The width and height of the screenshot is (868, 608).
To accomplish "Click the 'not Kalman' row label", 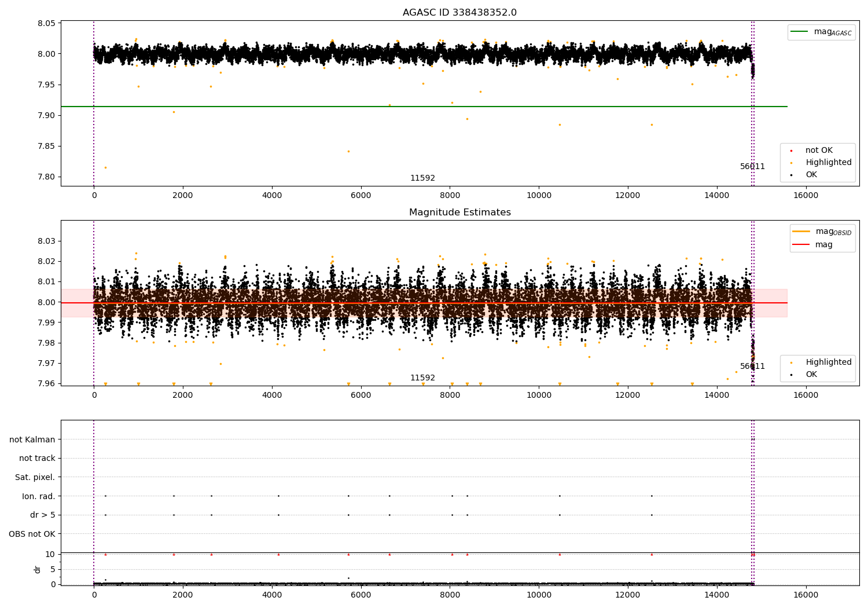I will [x=32, y=439].
